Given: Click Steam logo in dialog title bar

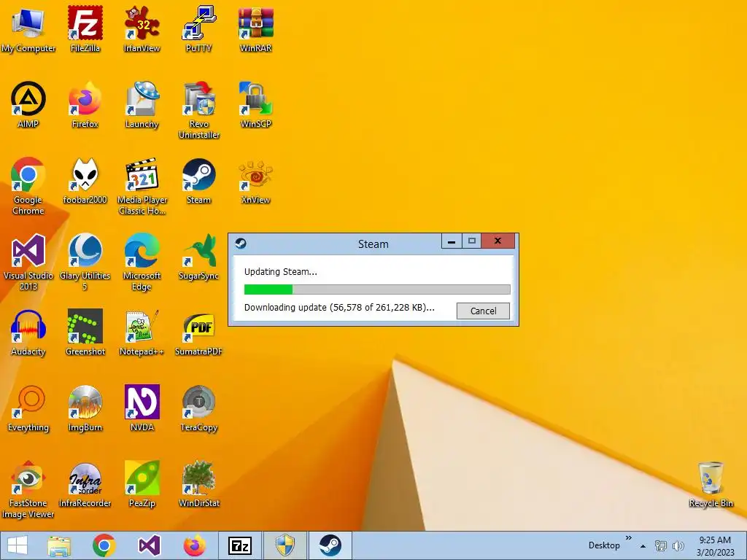Looking at the screenshot, I should [x=241, y=244].
